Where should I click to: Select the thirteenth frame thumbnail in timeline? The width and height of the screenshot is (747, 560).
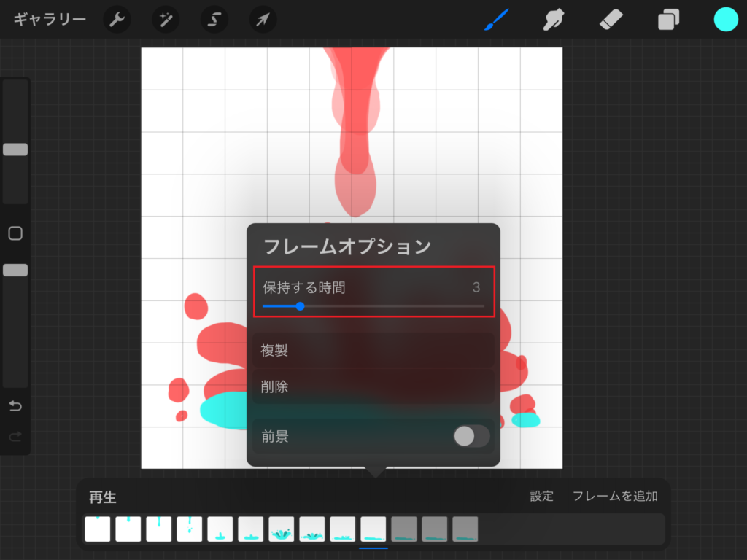coord(465,529)
